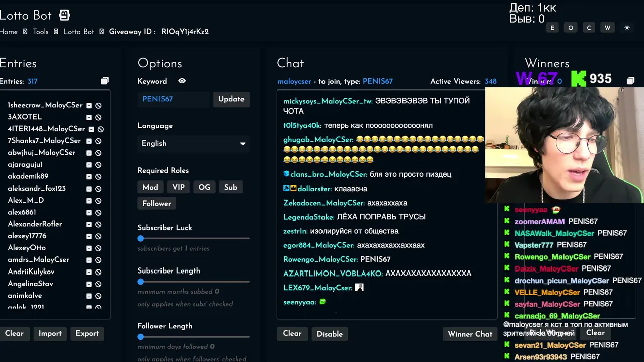Open the Language dropdown set to English
Viewport: 644px width, 362px height.
tap(193, 143)
